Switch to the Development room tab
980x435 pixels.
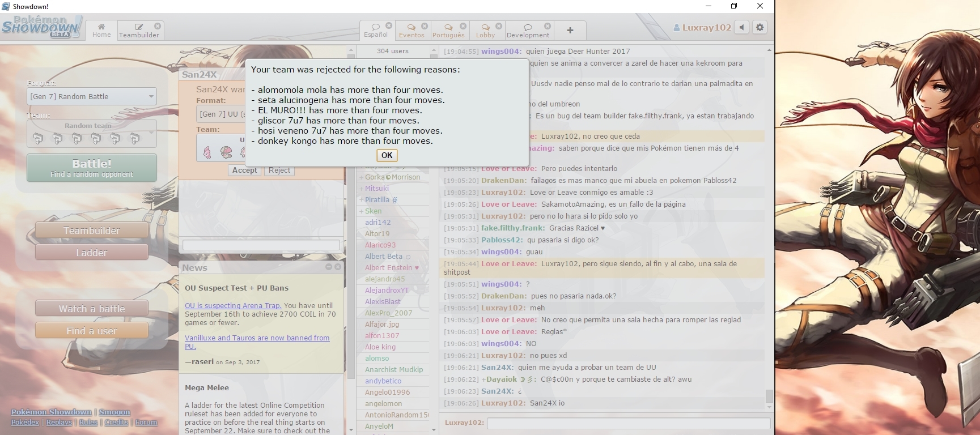point(528,31)
